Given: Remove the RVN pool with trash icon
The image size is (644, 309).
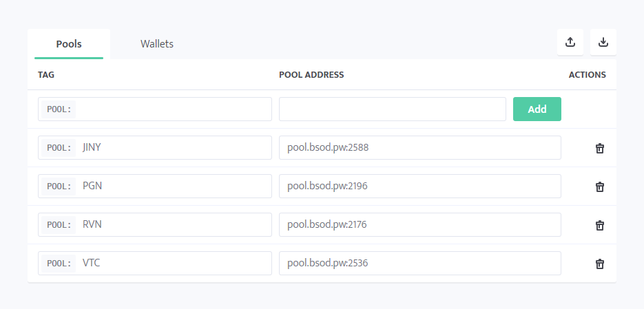Looking at the screenshot, I should (x=600, y=225).
